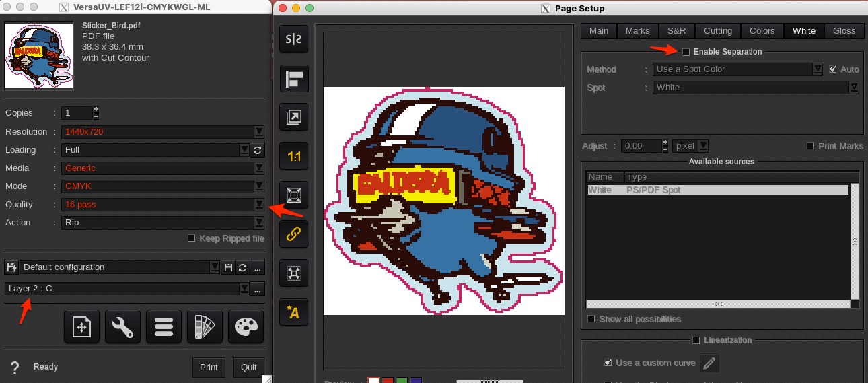Open the page move/layout icon
Screen dimensions: 868x383
pos(81,327)
